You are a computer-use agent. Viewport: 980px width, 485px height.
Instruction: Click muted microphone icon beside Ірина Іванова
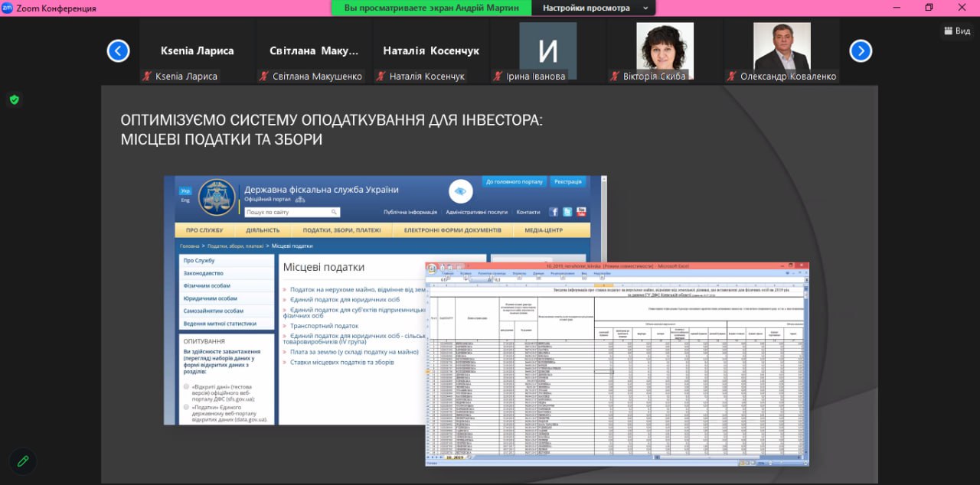pyautogui.click(x=498, y=76)
